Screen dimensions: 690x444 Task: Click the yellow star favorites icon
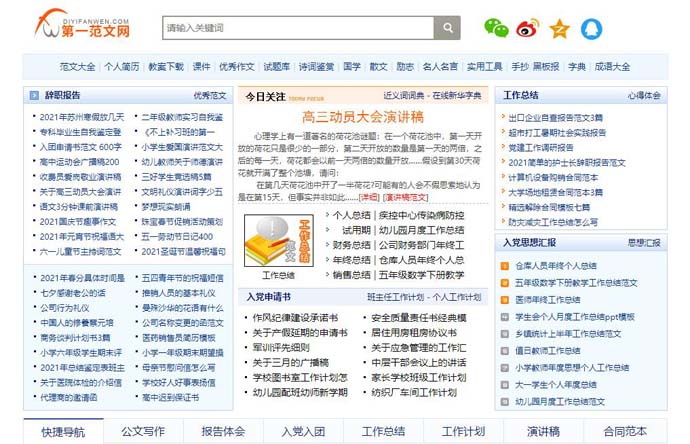point(559,28)
